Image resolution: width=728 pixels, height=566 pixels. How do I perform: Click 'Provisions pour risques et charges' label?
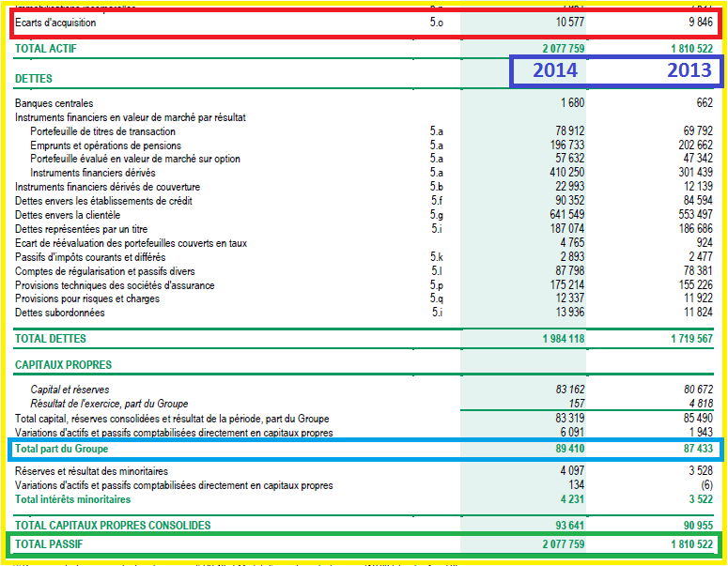[87, 298]
